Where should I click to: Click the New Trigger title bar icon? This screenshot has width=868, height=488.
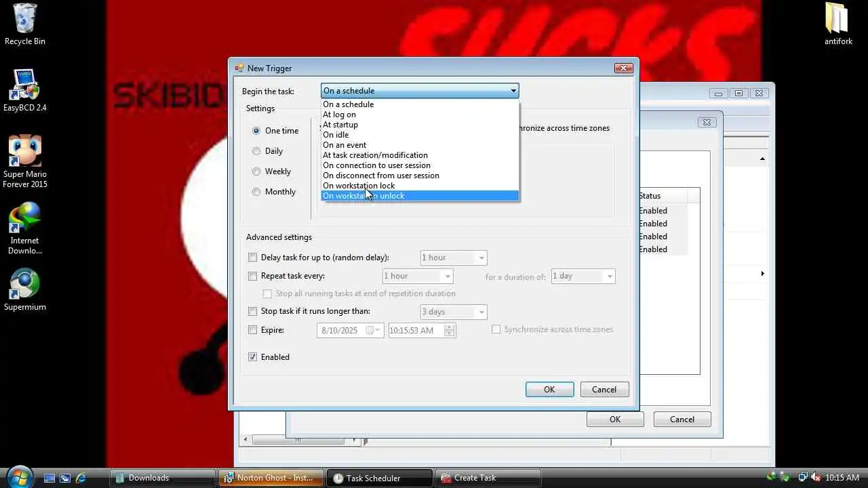tap(239, 68)
